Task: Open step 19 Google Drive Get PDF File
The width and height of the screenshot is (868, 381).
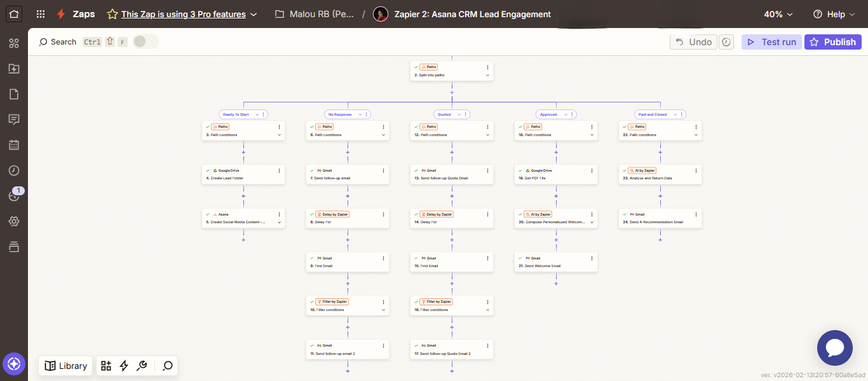Action: coord(556,174)
